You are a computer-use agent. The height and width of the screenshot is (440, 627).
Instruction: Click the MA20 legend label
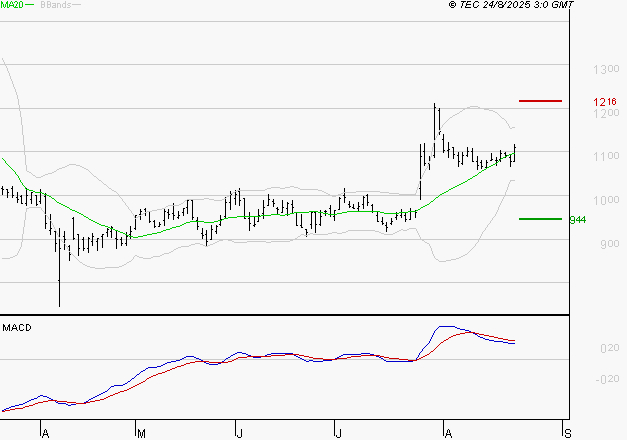[x=12, y=6]
